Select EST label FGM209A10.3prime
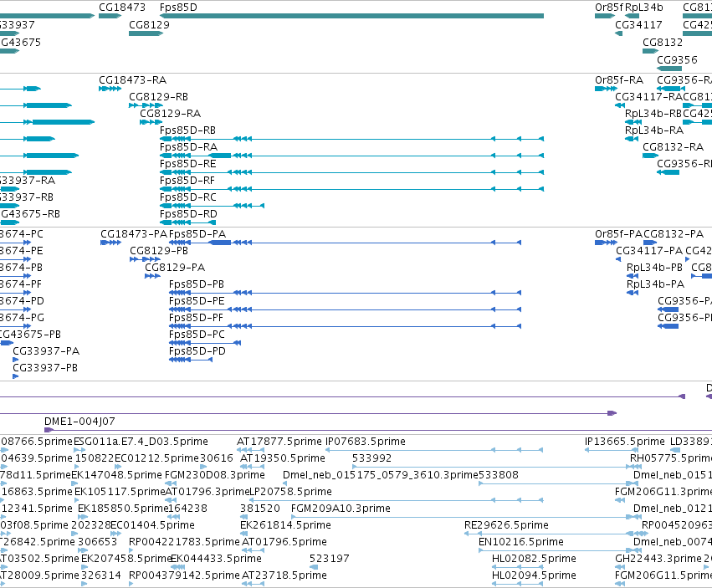Screen dimensions: 712x588 tap(341, 509)
